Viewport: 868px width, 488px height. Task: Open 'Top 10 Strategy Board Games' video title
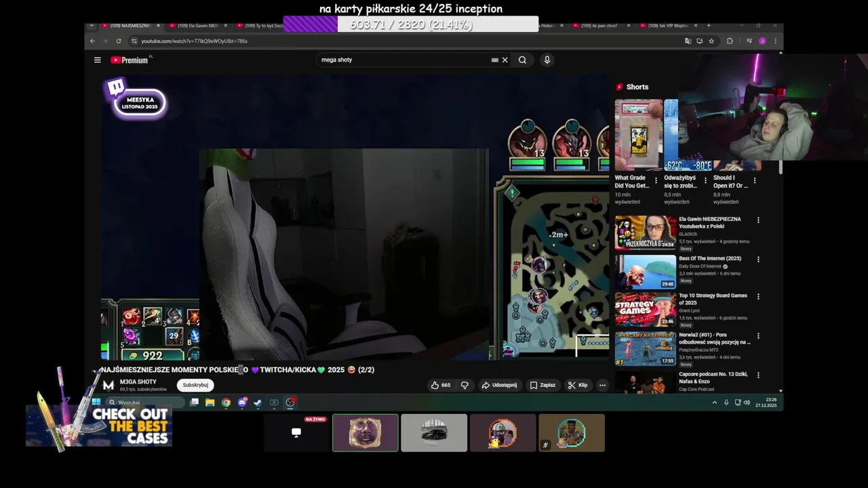point(713,299)
